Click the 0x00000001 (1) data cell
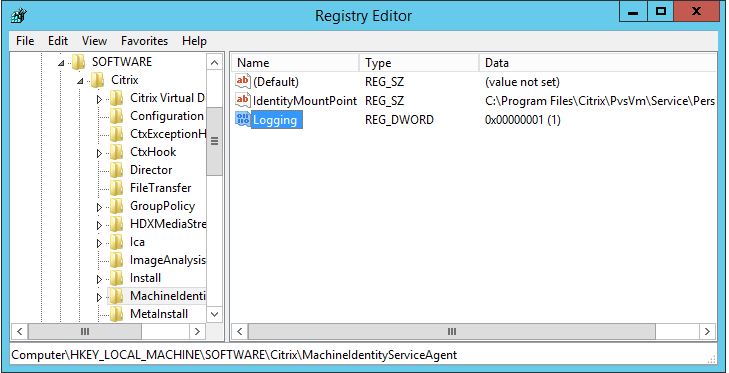The height and width of the screenshot is (373, 729). point(523,120)
